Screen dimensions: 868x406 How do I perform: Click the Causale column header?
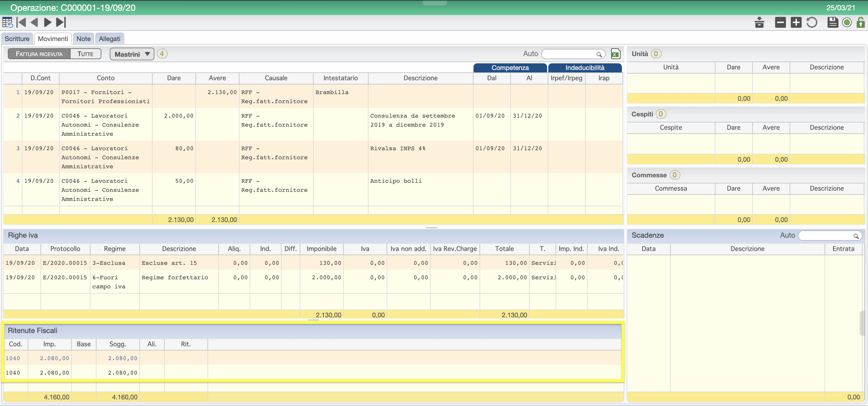(276, 78)
